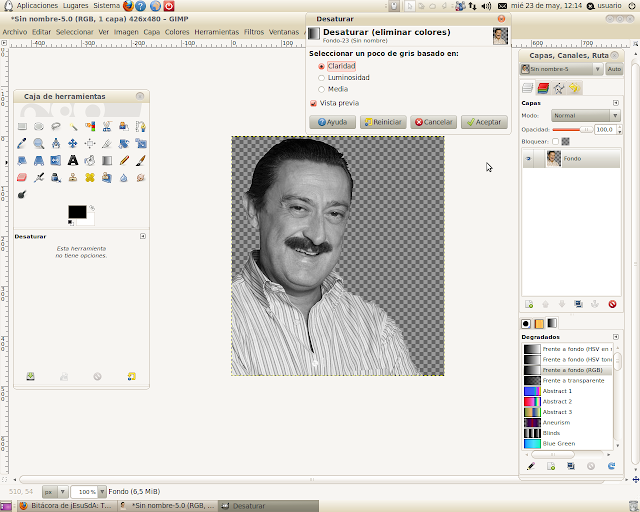Open the Modo Normal dropdown
Screen dimensions: 640x512
coord(585,116)
